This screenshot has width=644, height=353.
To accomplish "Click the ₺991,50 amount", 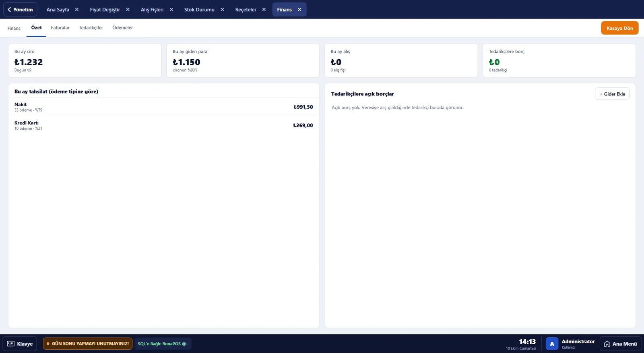I will click(303, 107).
